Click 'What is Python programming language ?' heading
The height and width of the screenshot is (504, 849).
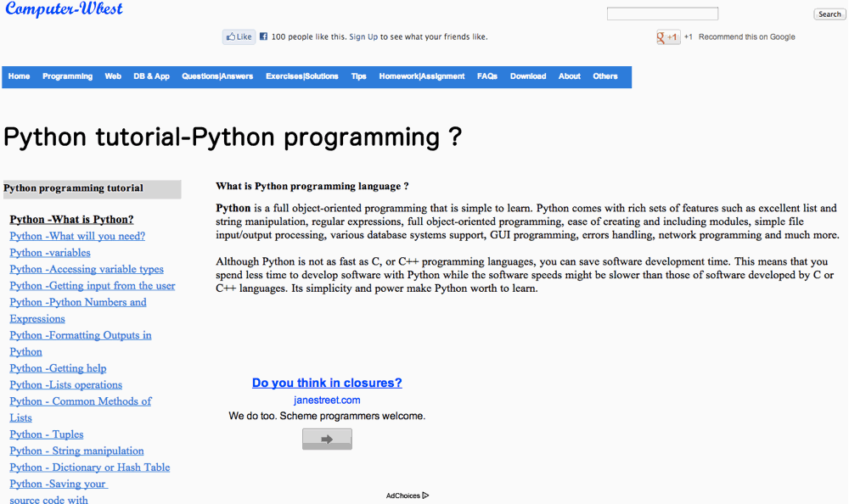click(312, 186)
